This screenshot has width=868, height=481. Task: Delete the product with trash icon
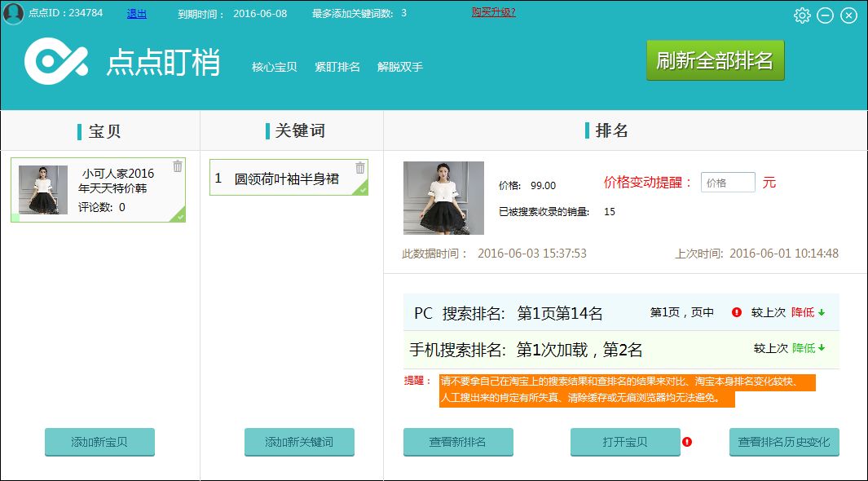pyautogui.click(x=178, y=166)
